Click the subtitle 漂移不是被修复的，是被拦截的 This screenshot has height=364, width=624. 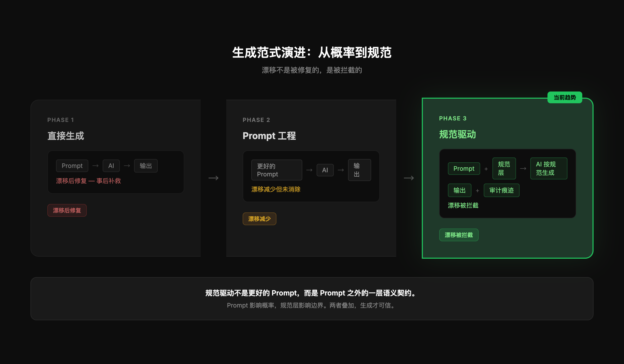coord(312,70)
